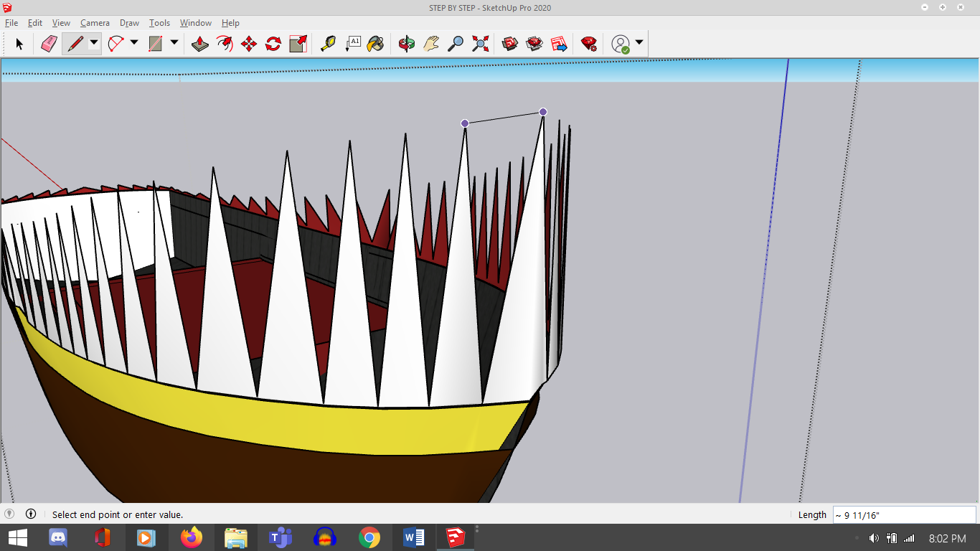Select the Rectangle shape tool
This screenshot has width=980, height=551.
(x=155, y=44)
